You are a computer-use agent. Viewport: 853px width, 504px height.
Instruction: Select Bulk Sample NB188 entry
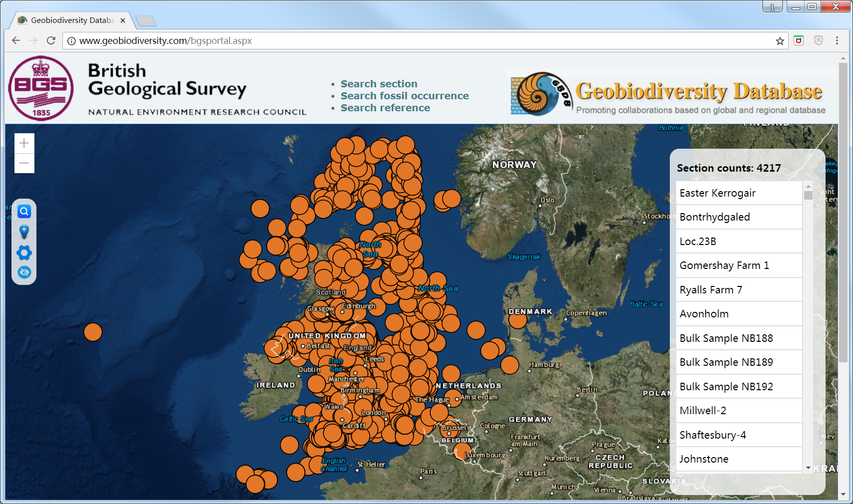click(739, 338)
